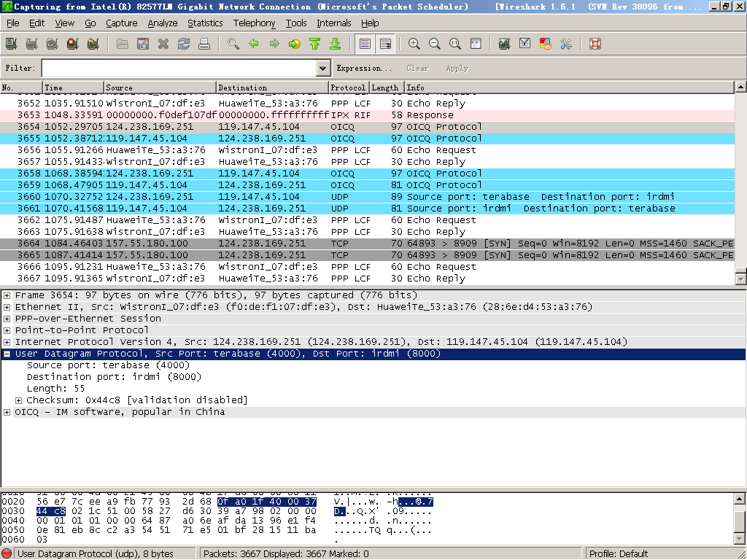Expand Point-to-Point Protocol node
747x560 pixels.
(7, 330)
